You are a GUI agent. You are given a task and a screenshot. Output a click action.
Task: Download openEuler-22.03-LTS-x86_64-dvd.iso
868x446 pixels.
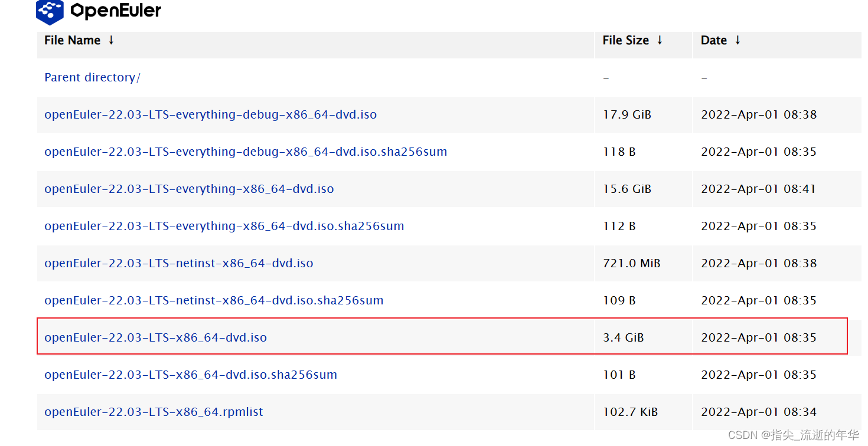click(x=156, y=337)
